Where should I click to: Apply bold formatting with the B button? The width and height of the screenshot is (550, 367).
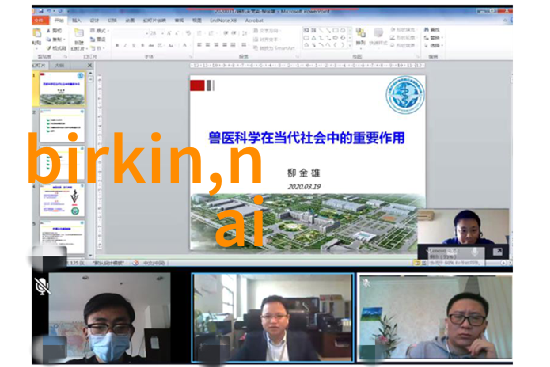point(118,45)
